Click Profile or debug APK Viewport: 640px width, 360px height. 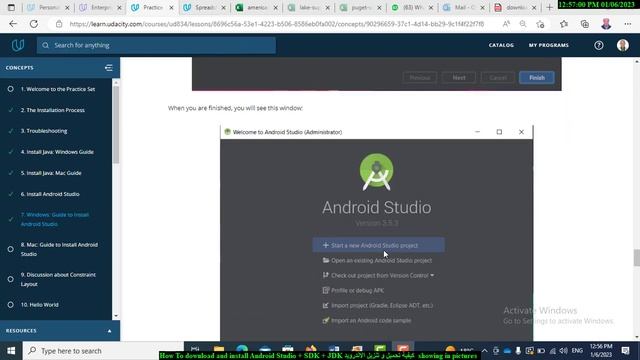pyautogui.click(x=353, y=291)
